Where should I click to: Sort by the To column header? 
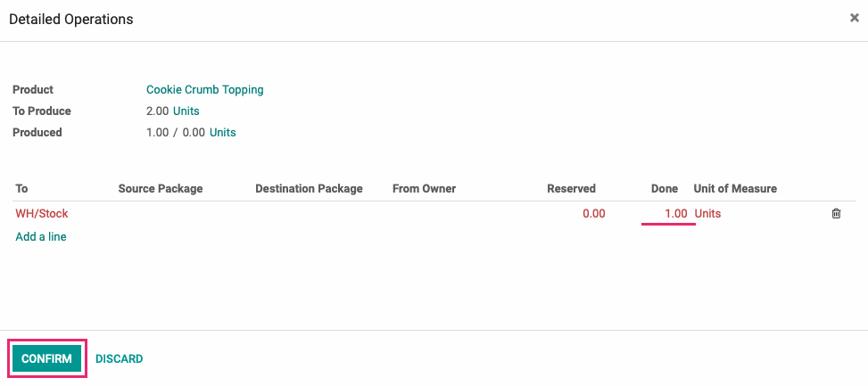pos(21,189)
